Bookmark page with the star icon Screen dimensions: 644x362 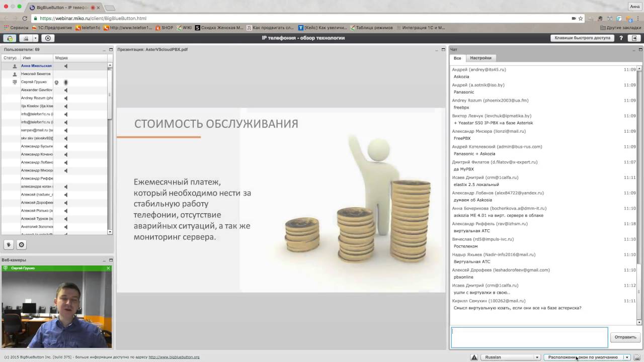(x=581, y=19)
